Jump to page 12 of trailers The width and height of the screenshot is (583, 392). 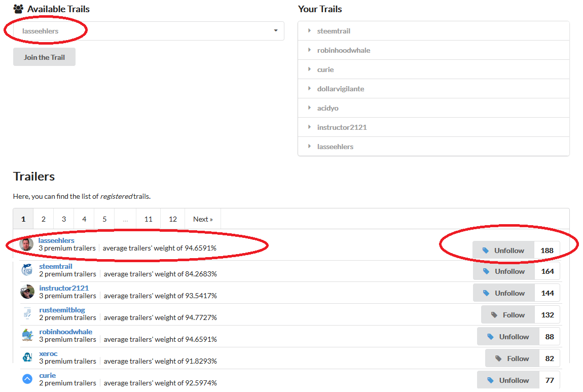pos(173,219)
